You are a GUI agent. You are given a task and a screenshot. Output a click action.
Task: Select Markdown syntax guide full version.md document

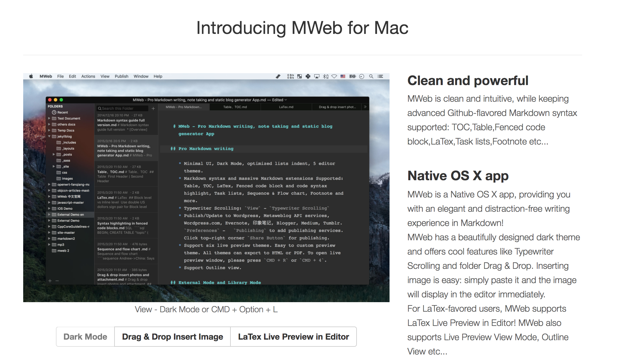[126, 123]
